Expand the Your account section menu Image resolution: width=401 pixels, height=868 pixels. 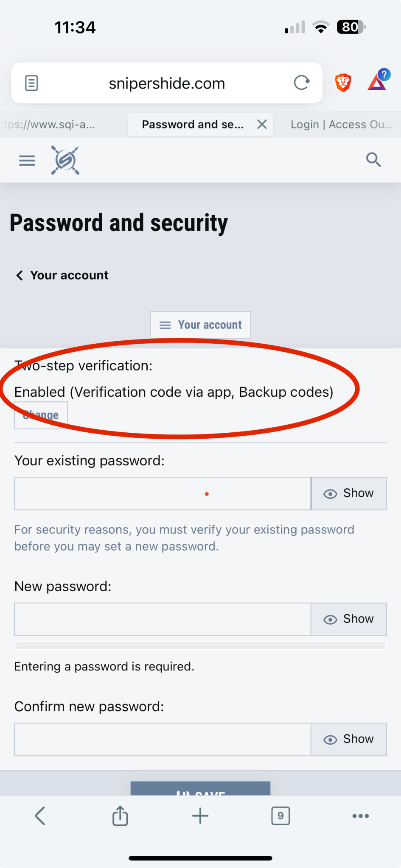pyautogui.click(x=200, y=325)
